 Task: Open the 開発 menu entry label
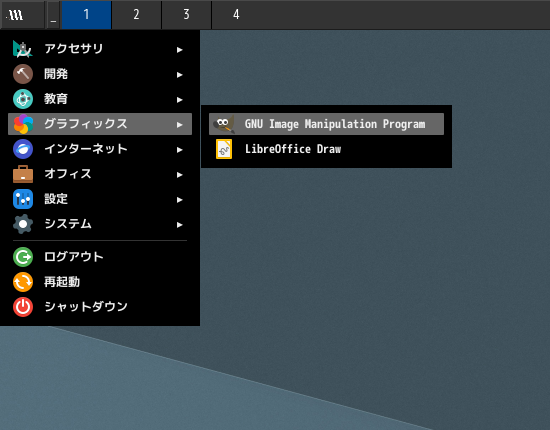point(56,74)
